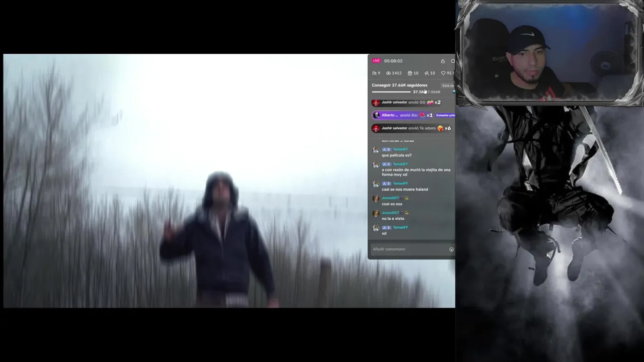644x362 pixels.
Task: Click the gift box icon showing 10
Action: [410, 73]
